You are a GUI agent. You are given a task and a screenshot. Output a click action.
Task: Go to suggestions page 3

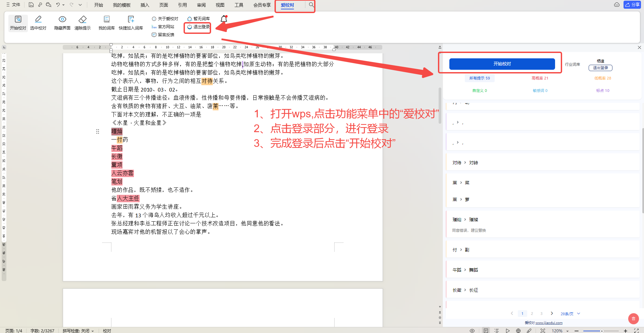tap(541, 314)
